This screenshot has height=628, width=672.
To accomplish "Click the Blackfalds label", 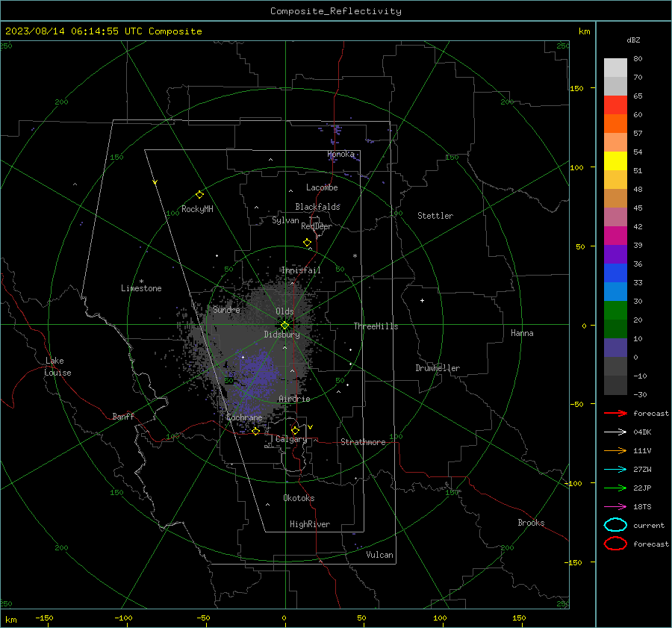I will coord(317,207).
